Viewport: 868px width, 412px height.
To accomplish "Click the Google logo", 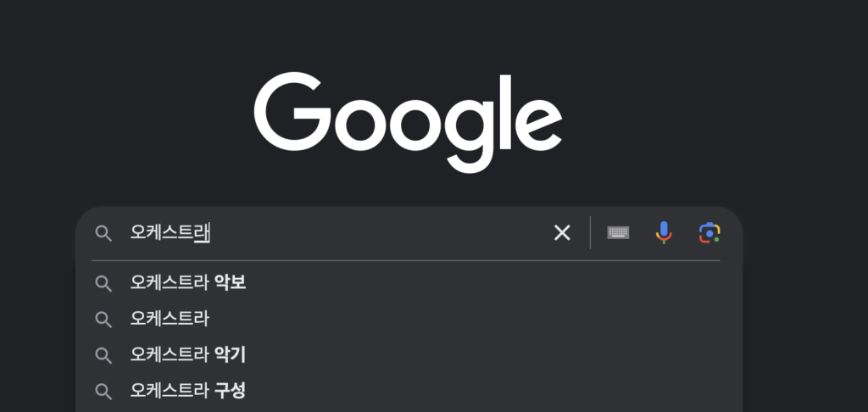I will point(408,122).
